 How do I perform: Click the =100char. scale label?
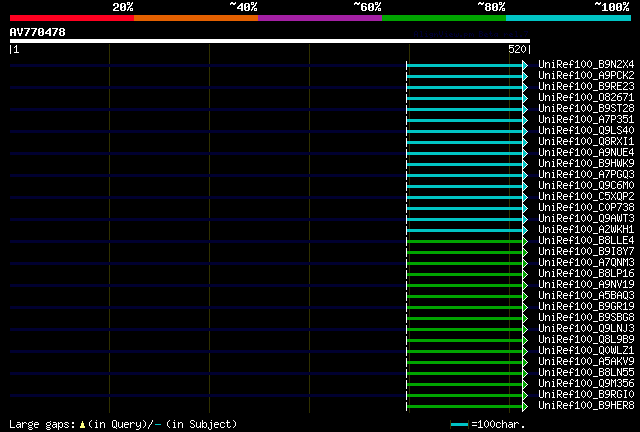498,424
